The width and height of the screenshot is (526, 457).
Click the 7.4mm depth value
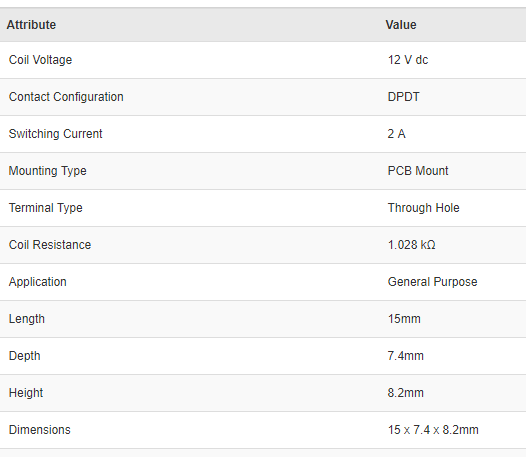click(406, 356)
